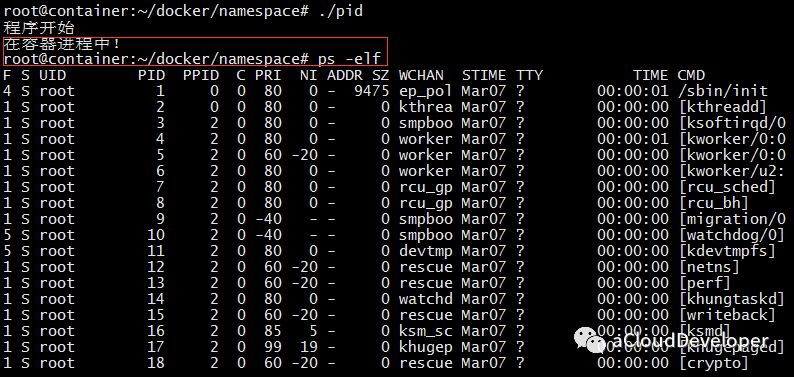
Task: Click the [perf] process name
Action: point(705,283)
